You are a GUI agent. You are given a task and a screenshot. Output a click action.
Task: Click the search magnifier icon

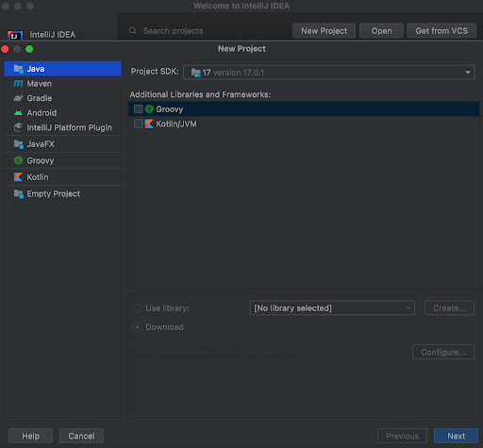[133, 30]
